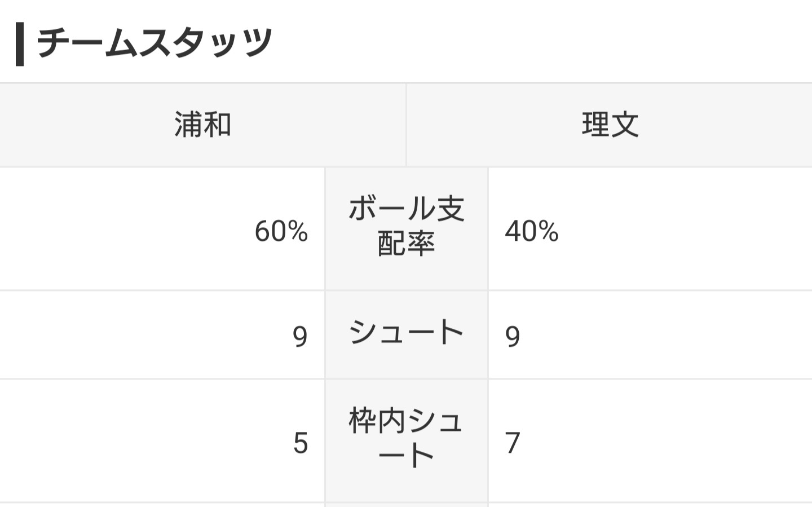Click the dark bar beside チームスタッツ title

pyautogui.click(x=20, y=44)
